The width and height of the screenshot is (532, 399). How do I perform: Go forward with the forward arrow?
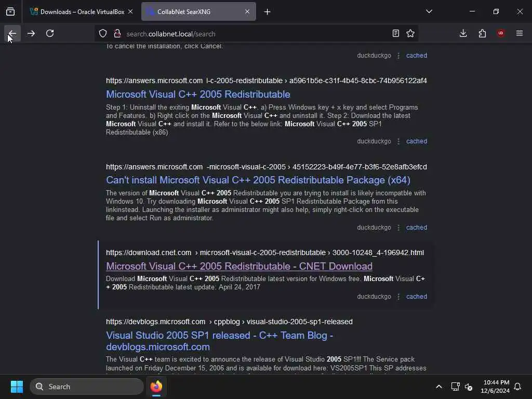tap(31, 33)
